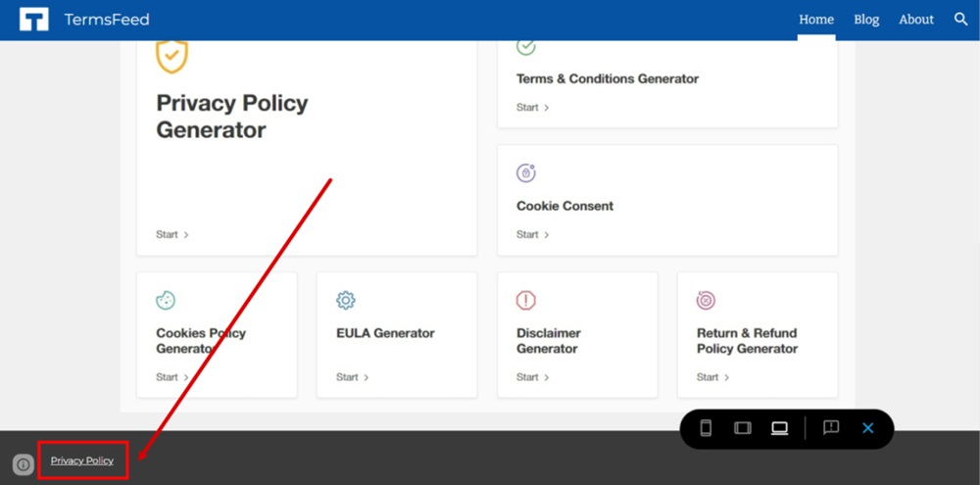Click the EULA Generator title
Image resolution: width=980 pixels, height=485 pixels.
(x=385, y=333)
